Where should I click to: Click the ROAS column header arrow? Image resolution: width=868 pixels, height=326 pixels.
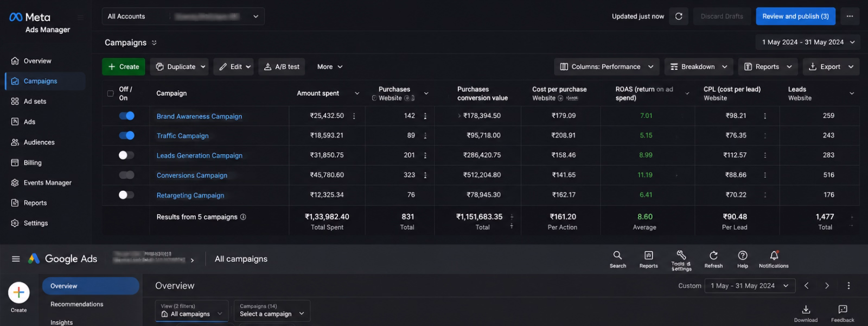point(687,93)
